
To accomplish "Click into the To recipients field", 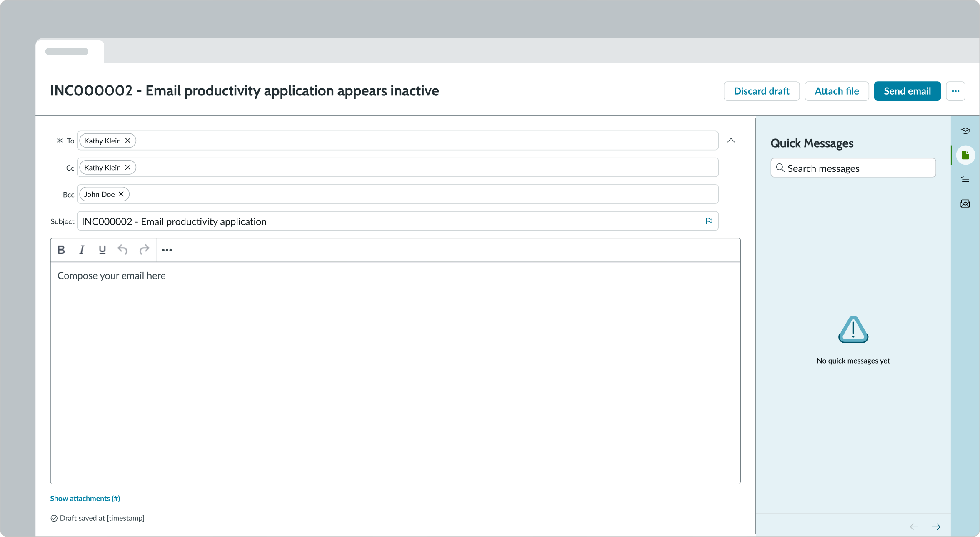I will 397,141.
